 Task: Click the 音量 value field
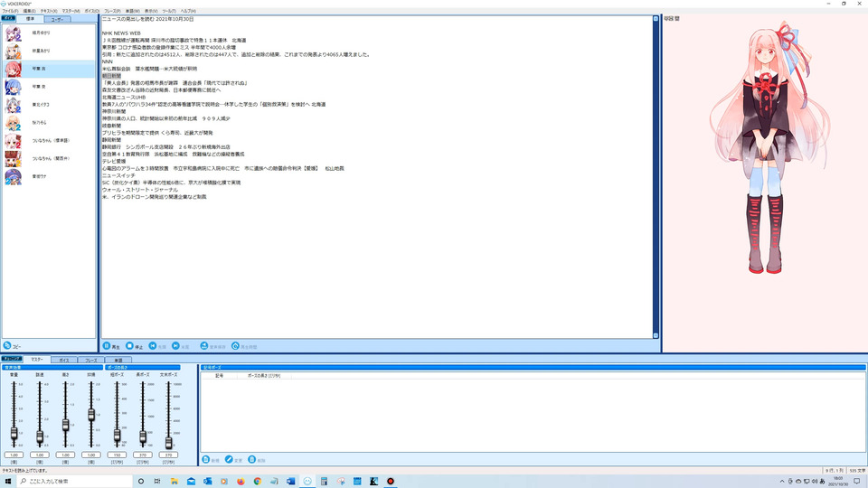(x=14, y=455)
